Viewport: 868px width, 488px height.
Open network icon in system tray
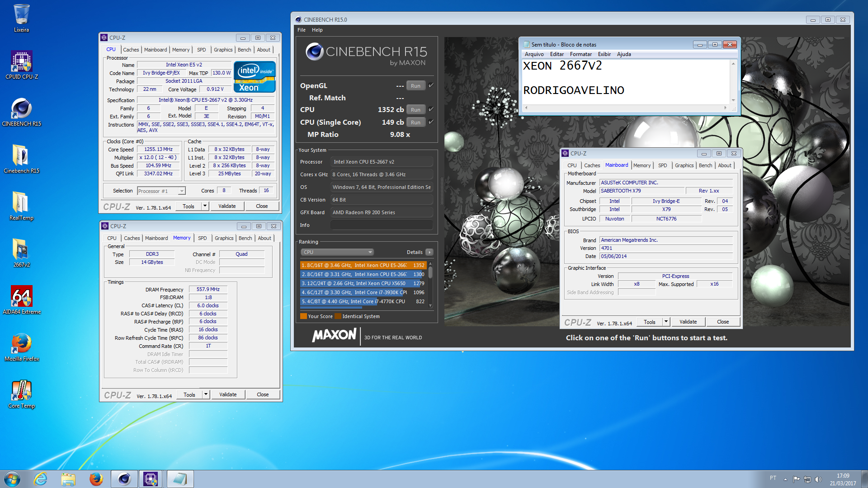(807, 479)
